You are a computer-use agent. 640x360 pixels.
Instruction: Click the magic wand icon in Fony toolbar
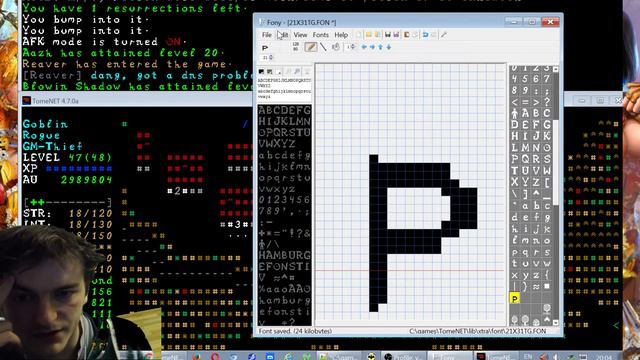pyautogui.click(x=444, y=35)
